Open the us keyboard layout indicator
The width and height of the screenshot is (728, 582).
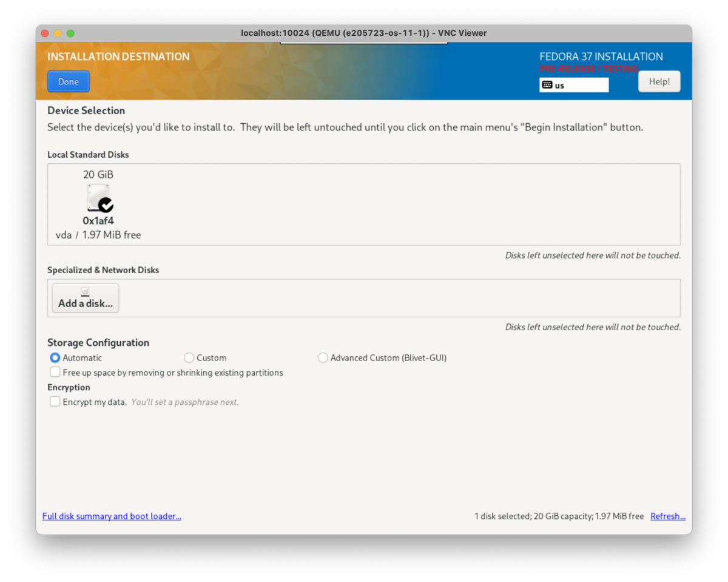(574, 85)
